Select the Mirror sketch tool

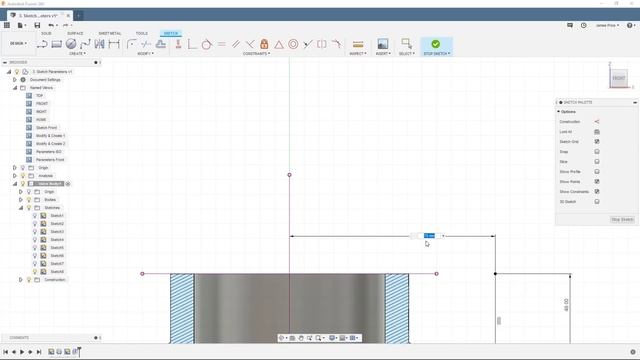click(100, 44)
